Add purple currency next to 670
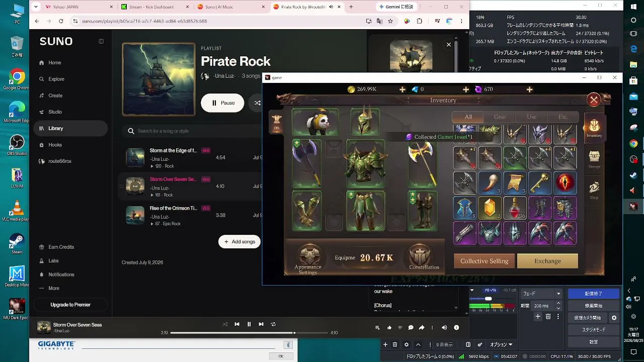Viewport: 644px width, 362px height. click(529, 89)
